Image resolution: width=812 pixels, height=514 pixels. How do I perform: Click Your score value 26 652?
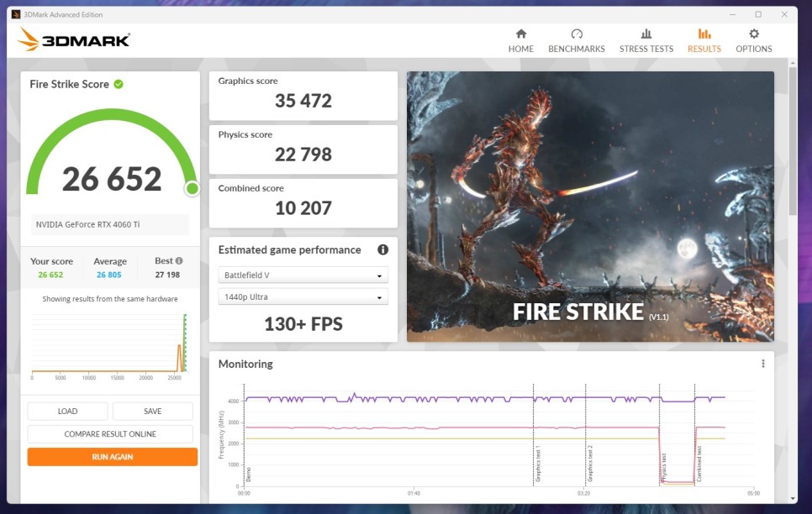50,275
